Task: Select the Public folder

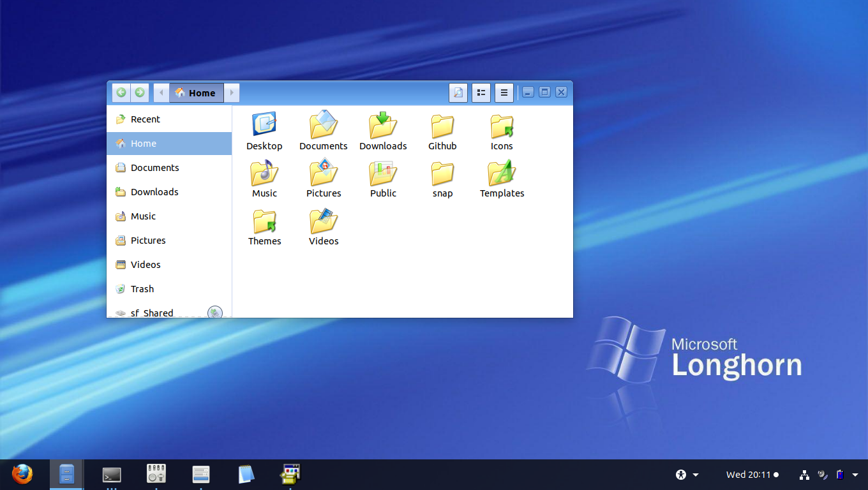Action: tap(383, 179)
